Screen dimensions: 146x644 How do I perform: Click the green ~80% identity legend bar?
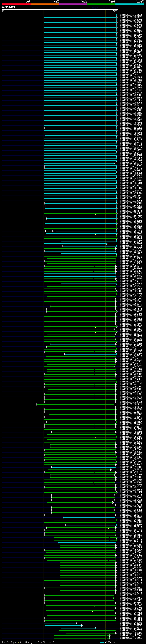(x=101, y=4)
